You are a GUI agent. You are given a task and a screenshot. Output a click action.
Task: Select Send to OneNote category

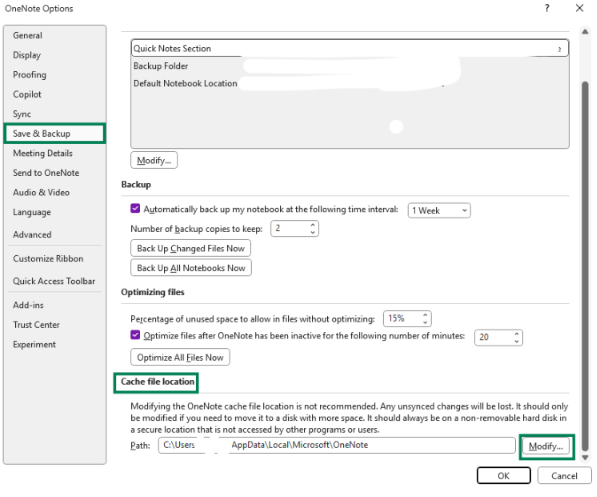pyautogui.click(x=46, y=173)
